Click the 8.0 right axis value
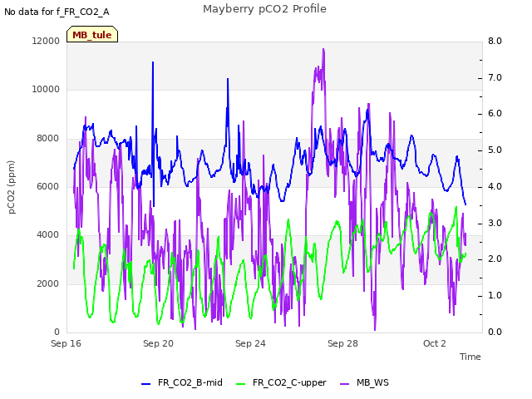Viewport: 532px width, 399px height. [x=495, y=41]
